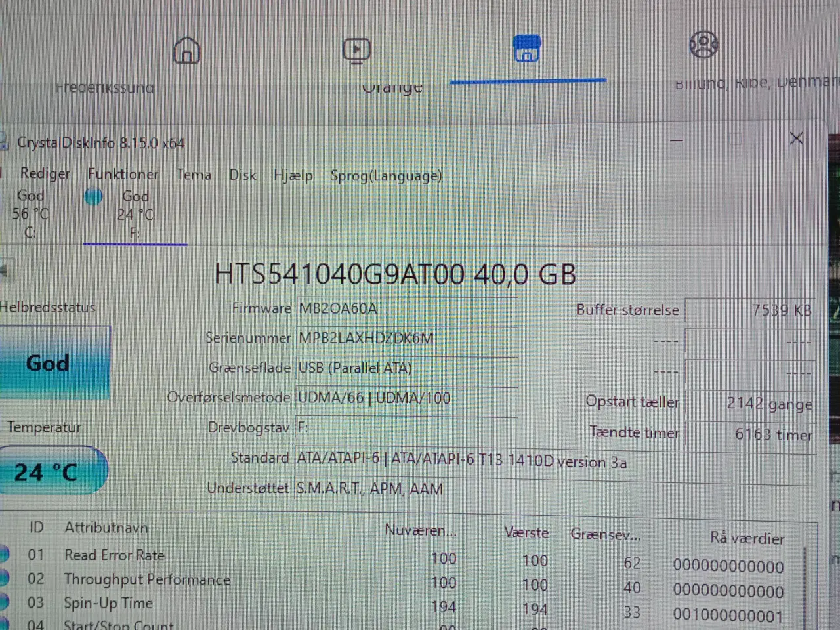Open the Disk menu
840x630 pixels.
pyautogui.click(x=242, y=175)
